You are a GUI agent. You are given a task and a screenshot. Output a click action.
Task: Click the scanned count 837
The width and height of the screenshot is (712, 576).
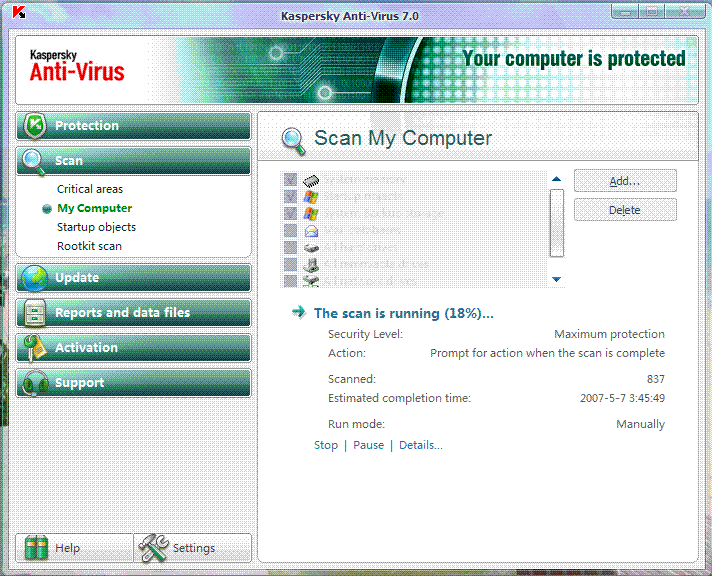[x=656, y=379]
